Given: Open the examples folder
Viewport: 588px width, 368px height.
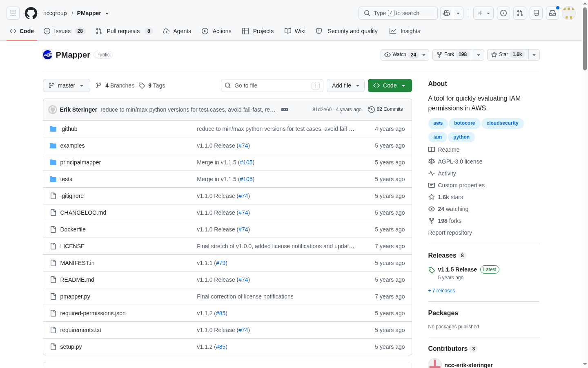Looking at the screenshot, I should (72, 146).
